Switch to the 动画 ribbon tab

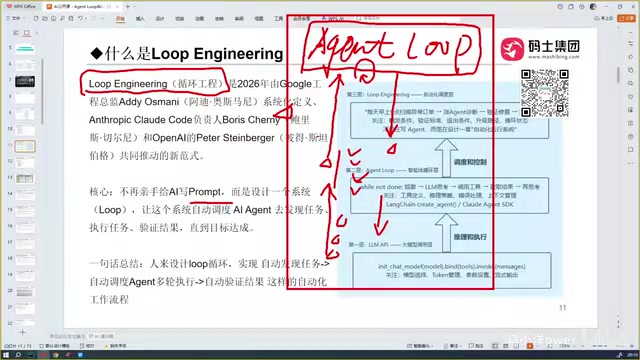pos(200,19)
